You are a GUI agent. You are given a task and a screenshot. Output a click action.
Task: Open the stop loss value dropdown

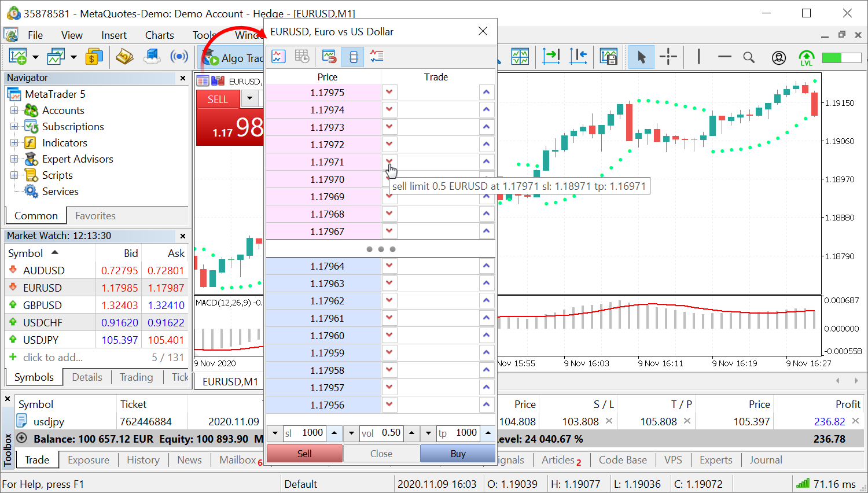coord(275,432)
